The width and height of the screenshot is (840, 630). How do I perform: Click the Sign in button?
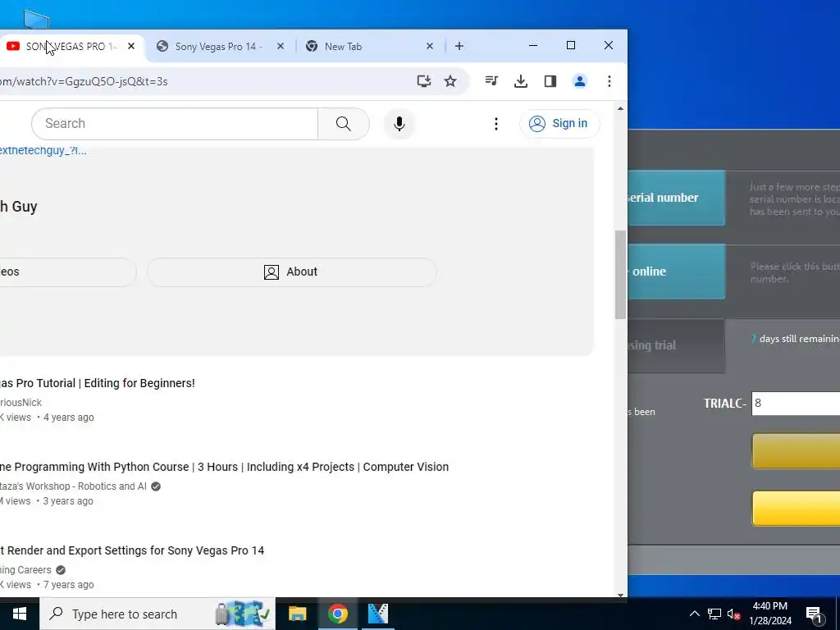click(x=559, y=124)
